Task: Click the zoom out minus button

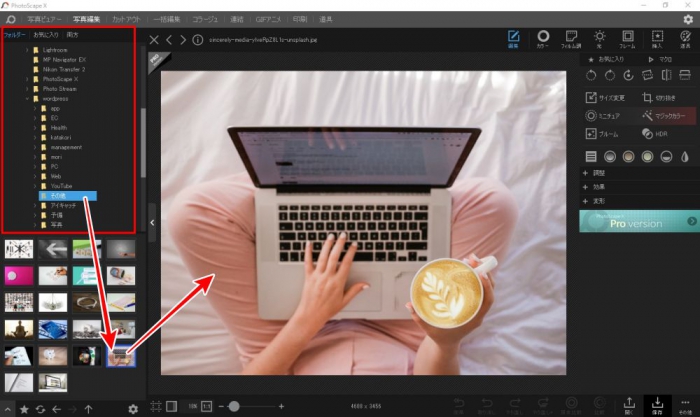Action: click(221, 406)
